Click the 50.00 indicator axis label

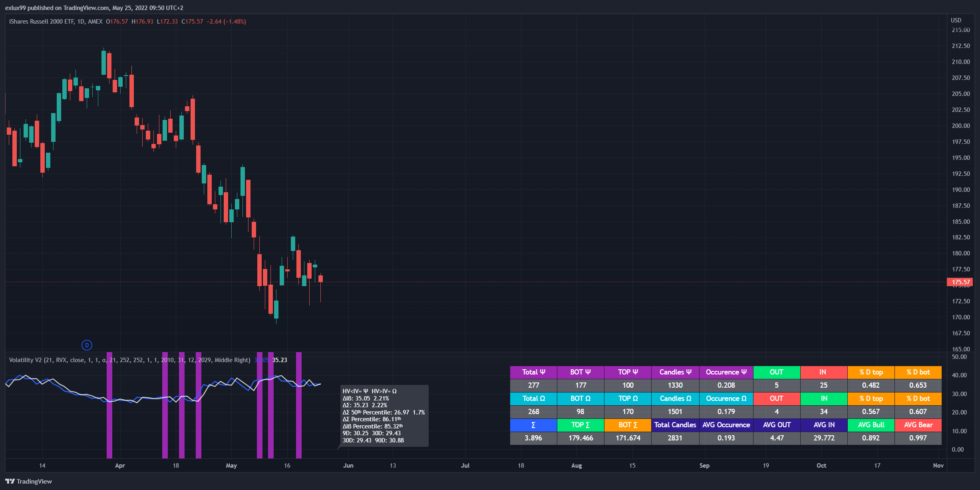[959, 357]
